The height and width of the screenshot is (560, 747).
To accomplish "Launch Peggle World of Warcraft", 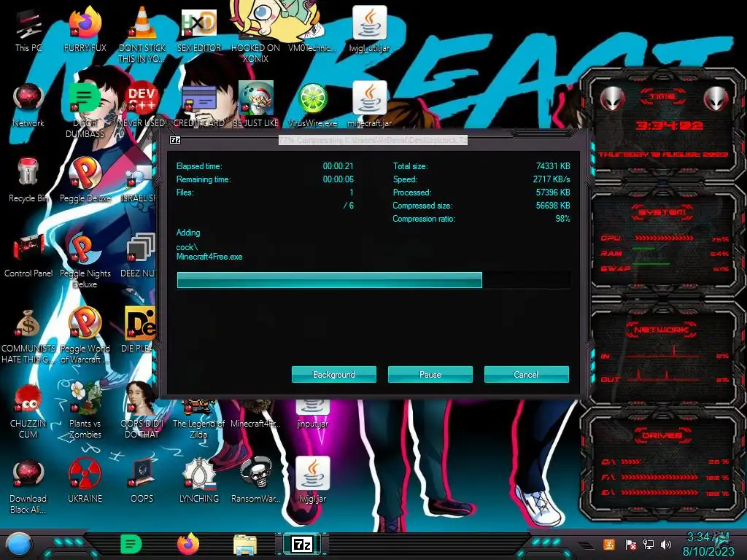I will (85, 335).
